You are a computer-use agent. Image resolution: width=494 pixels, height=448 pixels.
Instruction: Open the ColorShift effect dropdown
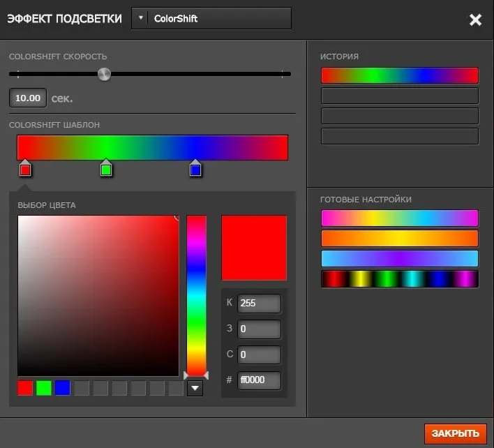tap(211, 19)
